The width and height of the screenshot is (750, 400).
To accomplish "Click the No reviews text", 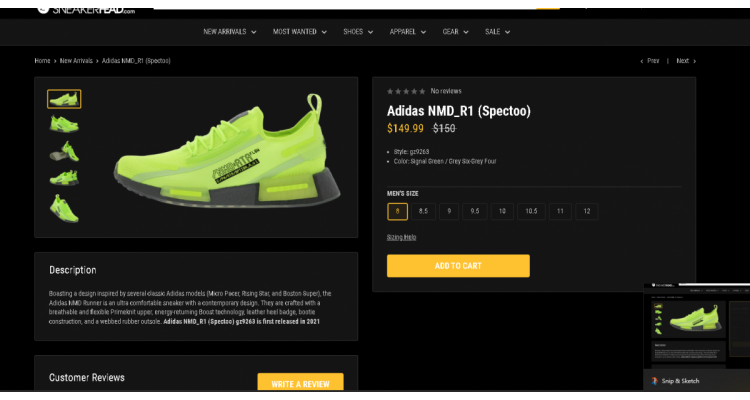I will [446, 91].
